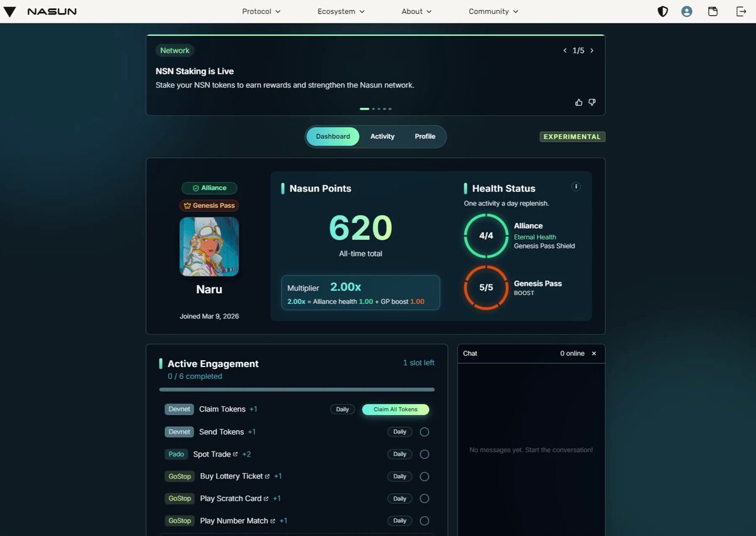Click the GoStop tag beside Buy Lottery Ticket

(x=180, y=477)
